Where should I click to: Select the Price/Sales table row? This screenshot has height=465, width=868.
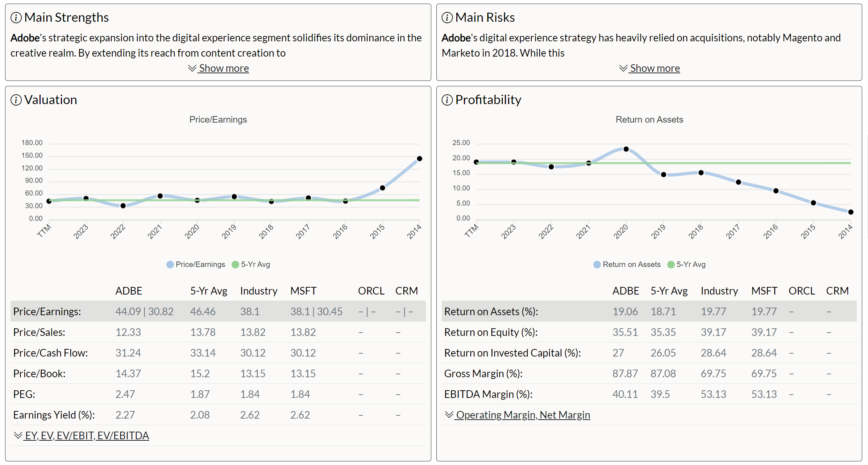(x=218, y=332)
